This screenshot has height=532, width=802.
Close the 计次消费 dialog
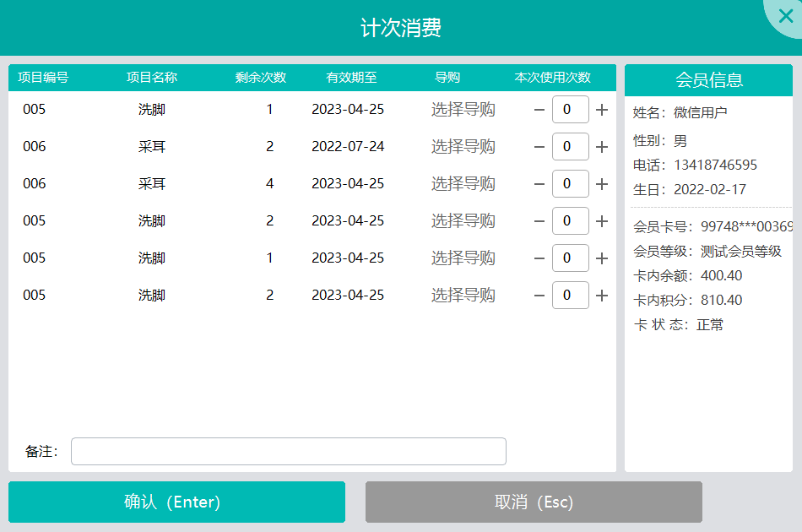pos(785,15)
